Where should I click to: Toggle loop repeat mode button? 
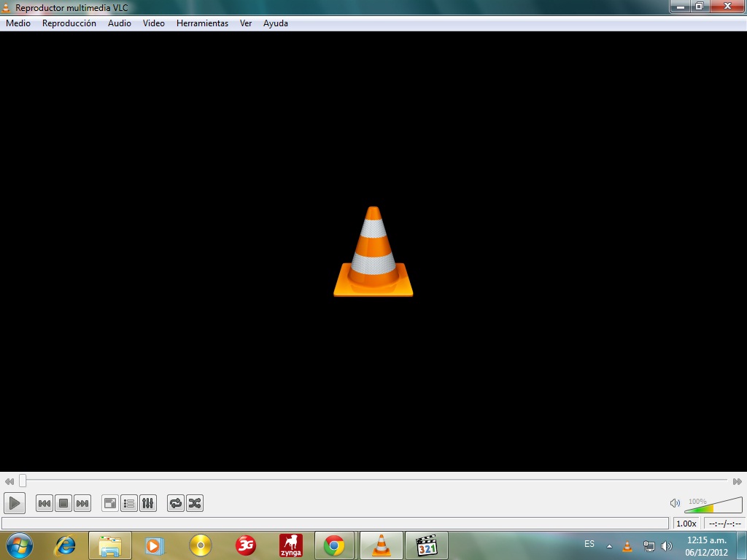tap(176, 503)
